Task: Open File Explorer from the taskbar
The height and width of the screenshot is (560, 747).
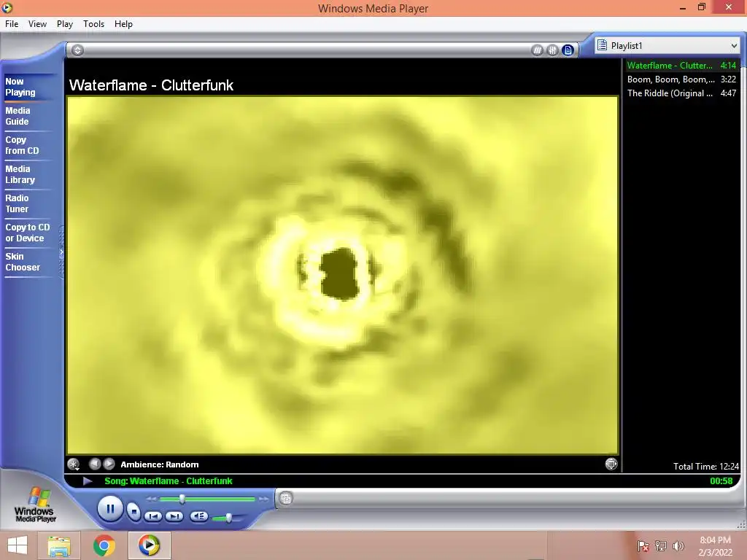Action: [x=59, y=545]
